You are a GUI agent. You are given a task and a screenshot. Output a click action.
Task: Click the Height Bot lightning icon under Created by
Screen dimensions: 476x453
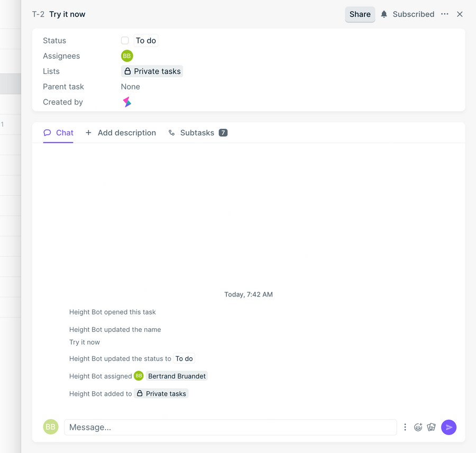[x=127, y=101]
